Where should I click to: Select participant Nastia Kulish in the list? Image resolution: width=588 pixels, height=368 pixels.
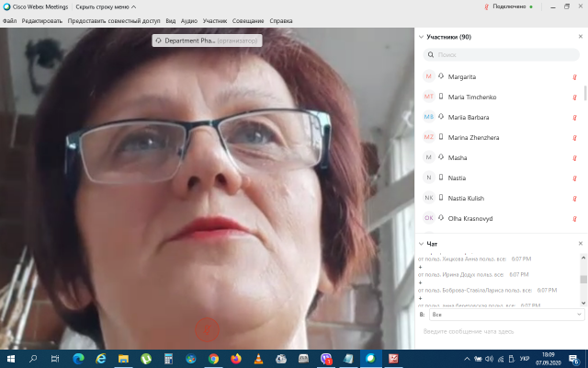click(x=466, y=199)
